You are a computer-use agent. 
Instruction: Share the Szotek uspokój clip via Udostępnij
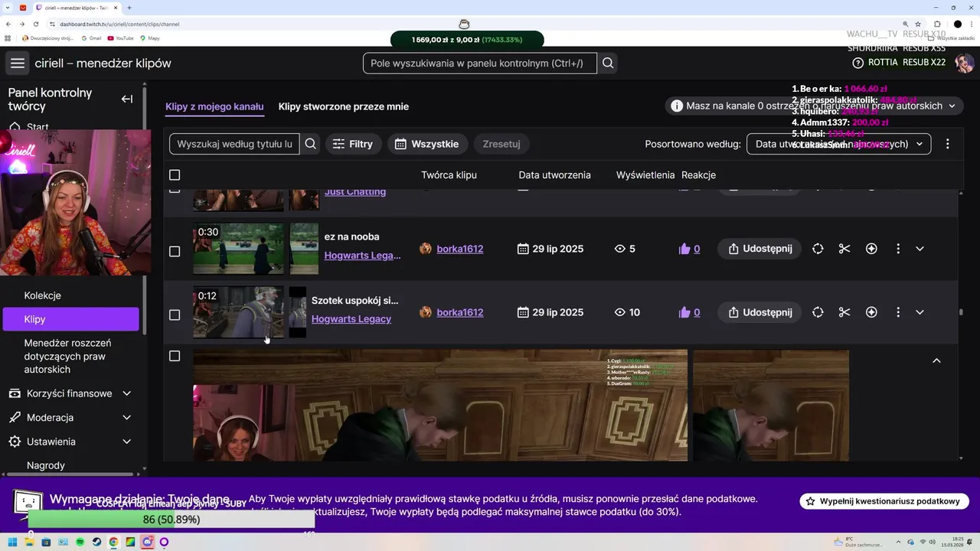click(759, 312)
